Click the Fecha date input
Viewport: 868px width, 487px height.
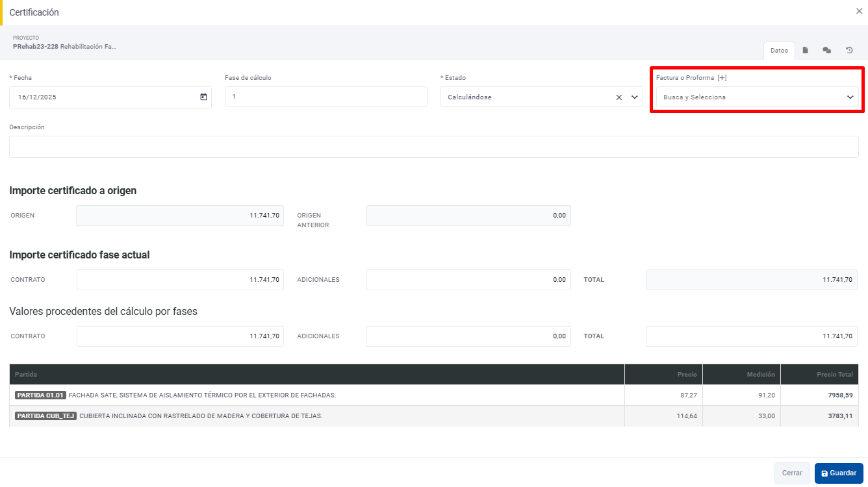104,97
